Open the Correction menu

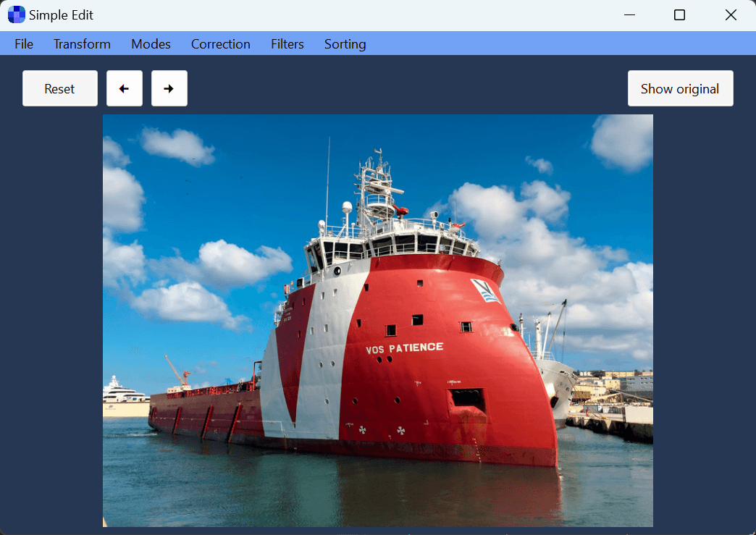[221, 44]
